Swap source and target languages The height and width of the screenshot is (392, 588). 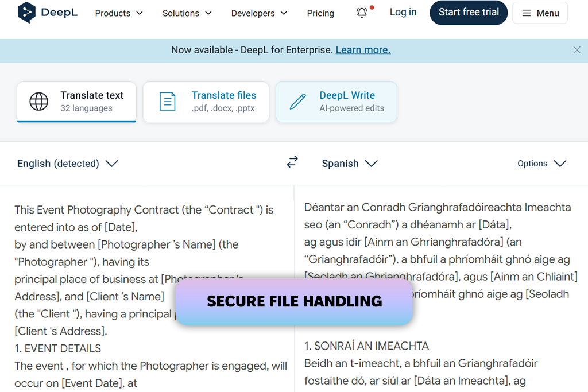pos(292,162)
